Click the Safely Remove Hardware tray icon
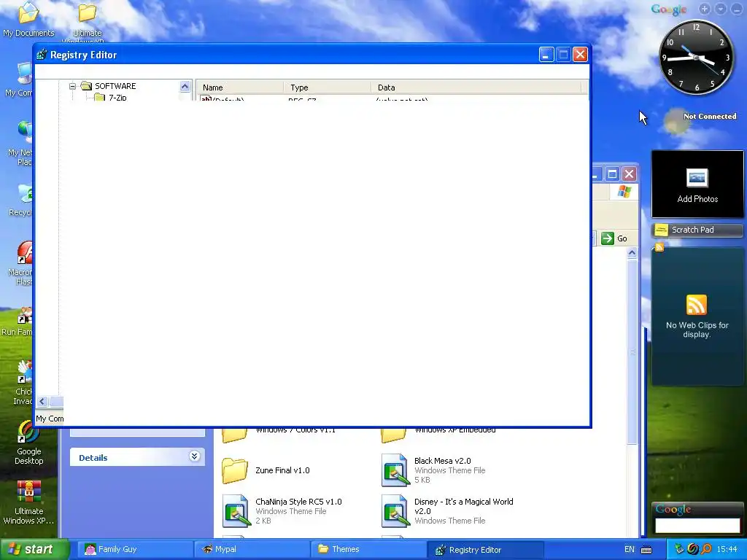This screenshot has height=560, width=747. pos(679,550)
